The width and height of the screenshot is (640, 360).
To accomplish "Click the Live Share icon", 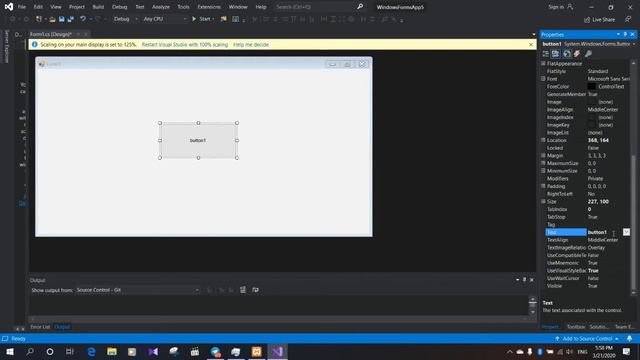I will click(600, 20).
